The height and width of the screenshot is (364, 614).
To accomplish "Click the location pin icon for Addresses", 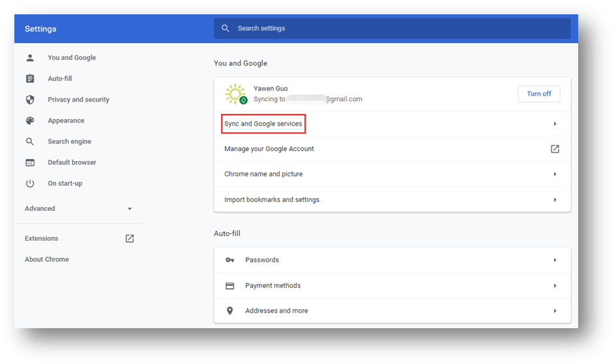I will (229, 311).
